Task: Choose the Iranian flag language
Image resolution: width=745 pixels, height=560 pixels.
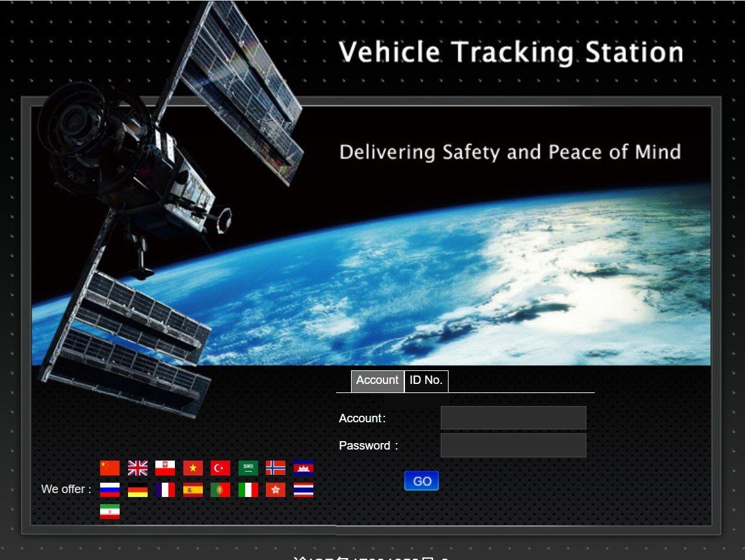Action: (110, 512)
